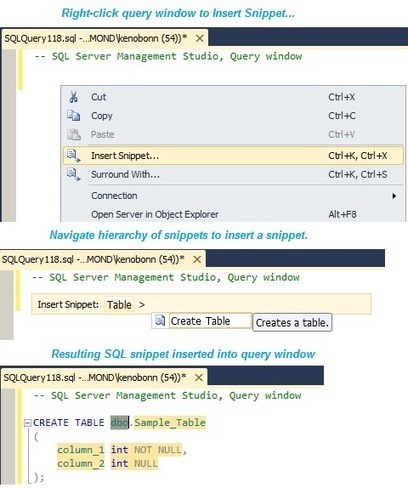Click the Table folder in Insert Snippet bar
The image size is (408, 488).
pos(119,305)
